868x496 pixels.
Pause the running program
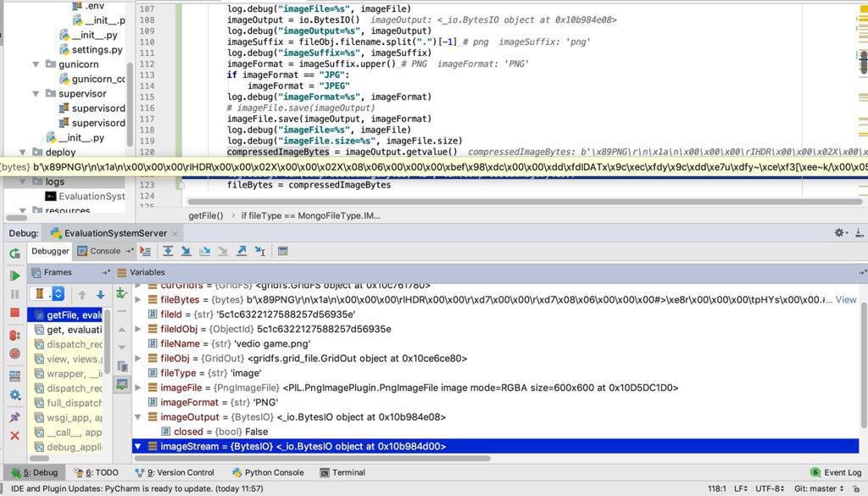click(15, 294)
